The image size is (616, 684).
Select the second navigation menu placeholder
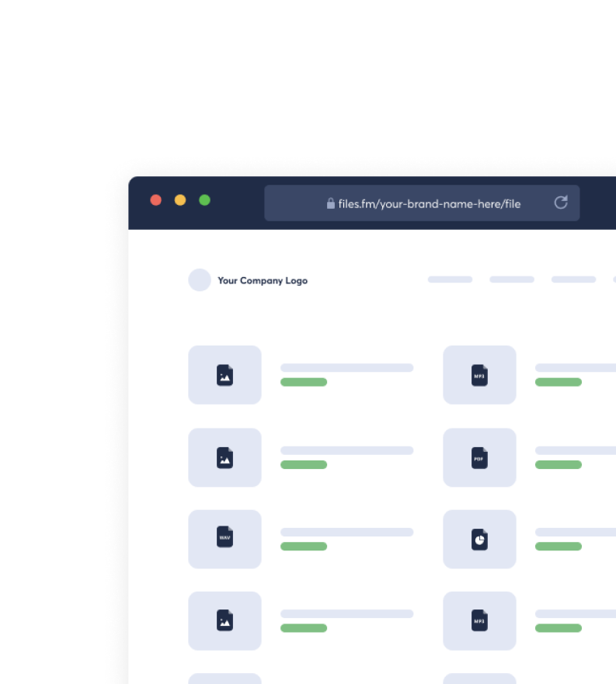tap(512, 280)
